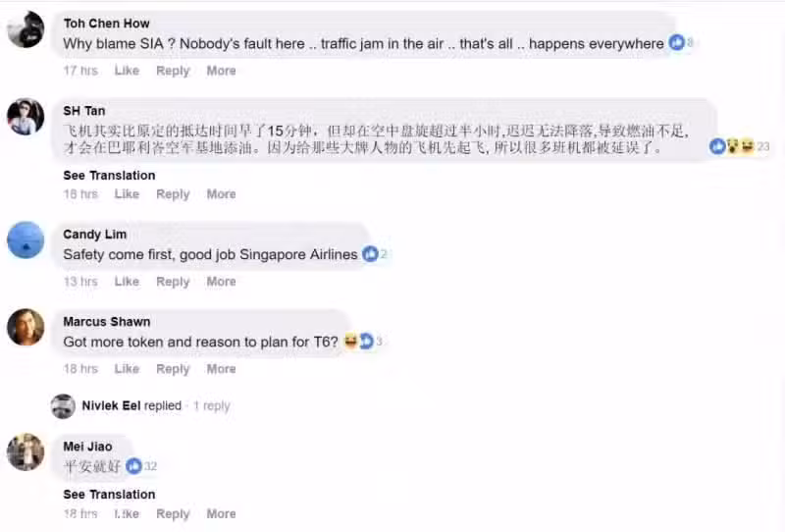Open SH Tan's profile avatar

coord(26,117)
